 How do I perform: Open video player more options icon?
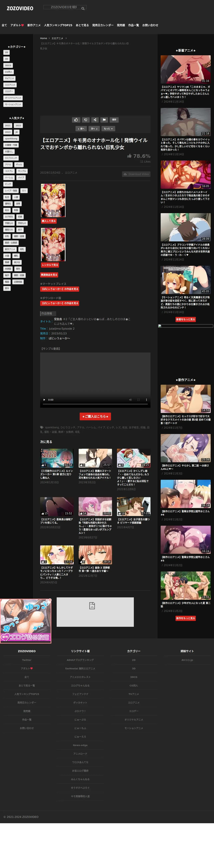pos(146,400)
